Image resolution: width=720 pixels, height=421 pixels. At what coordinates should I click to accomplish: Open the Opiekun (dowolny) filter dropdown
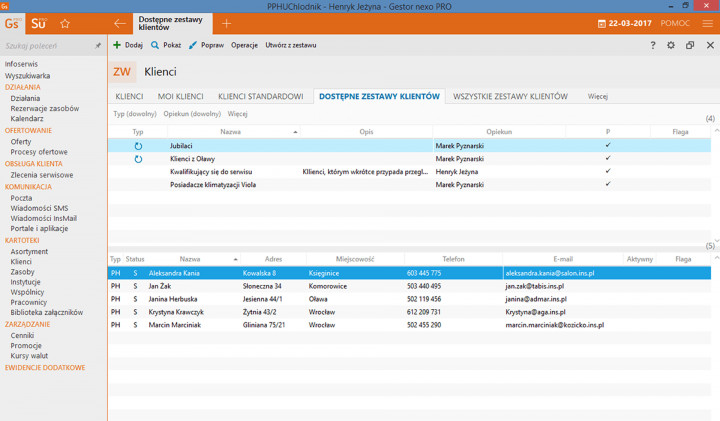[x=192, y=114]
